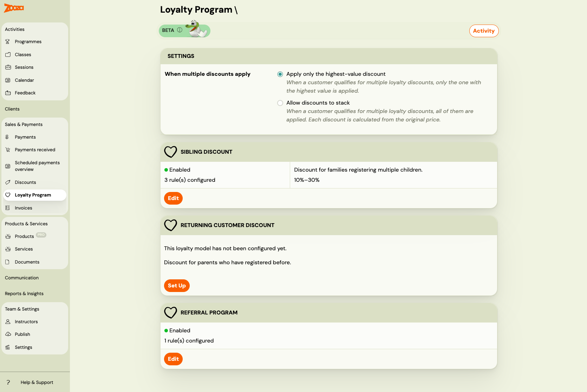Click the Activity button
The image size is (587, 392).
click(x=484, y=31)
